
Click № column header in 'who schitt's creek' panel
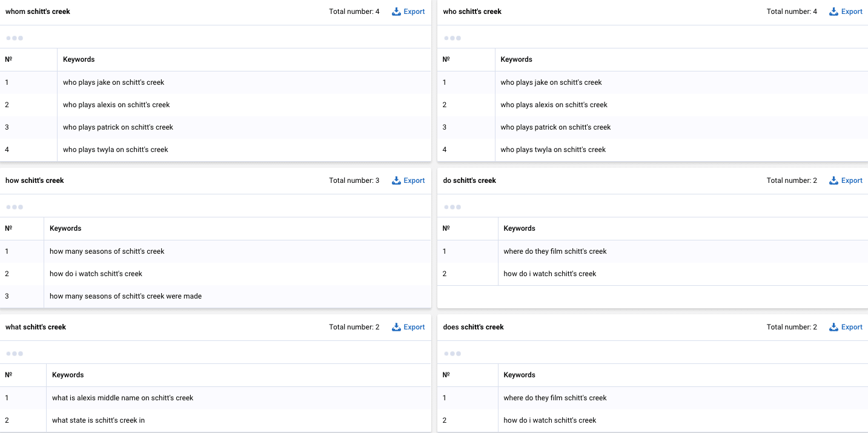[446, 59]
